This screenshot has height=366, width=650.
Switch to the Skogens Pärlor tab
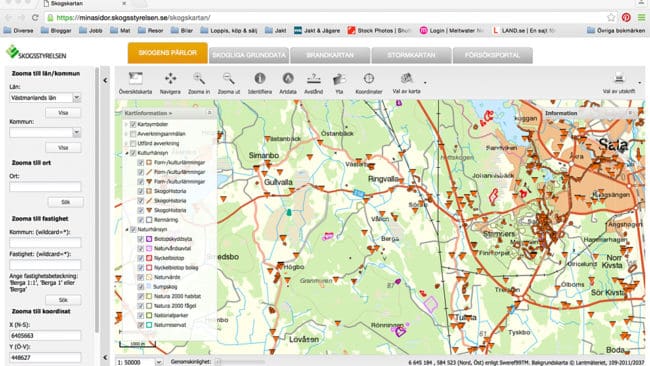(167, 53)
